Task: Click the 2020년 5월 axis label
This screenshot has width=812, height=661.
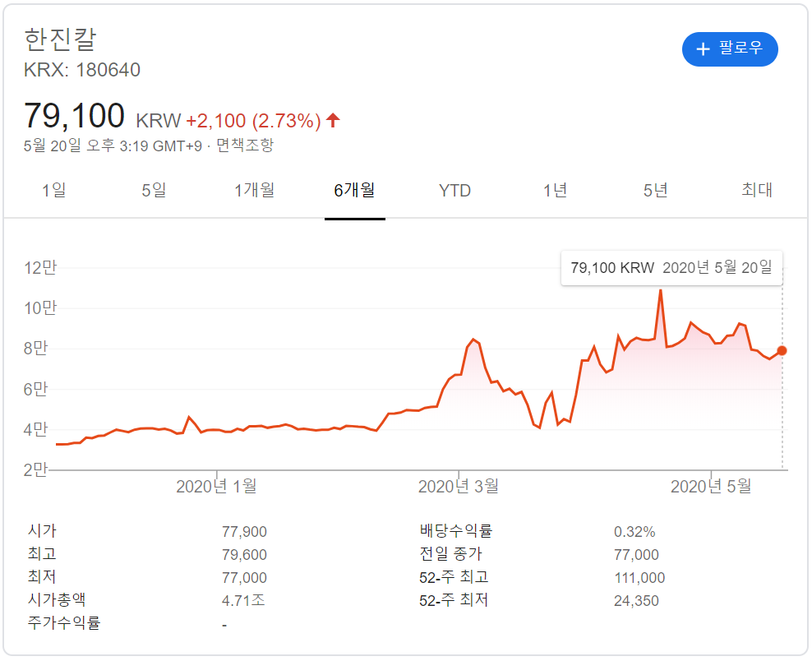Action: pyautogui.click(x=711, y=487)
